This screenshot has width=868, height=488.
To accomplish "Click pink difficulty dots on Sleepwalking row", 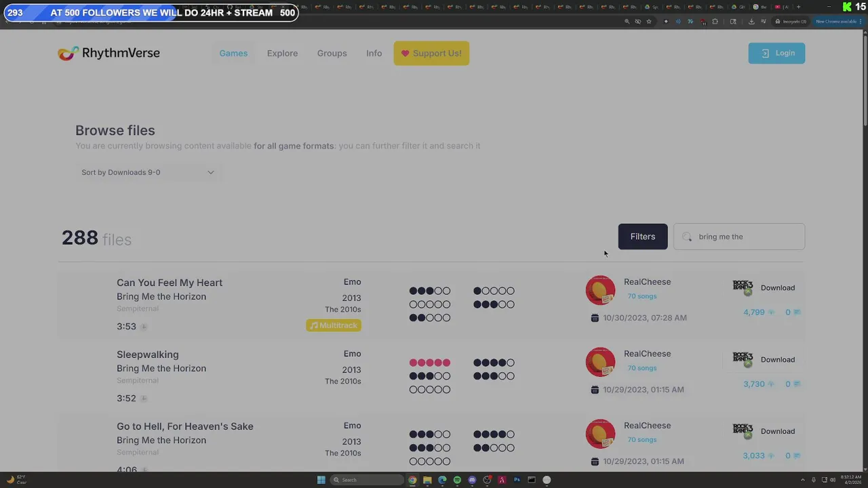I will pyautogui.click(x=429, y=363).
